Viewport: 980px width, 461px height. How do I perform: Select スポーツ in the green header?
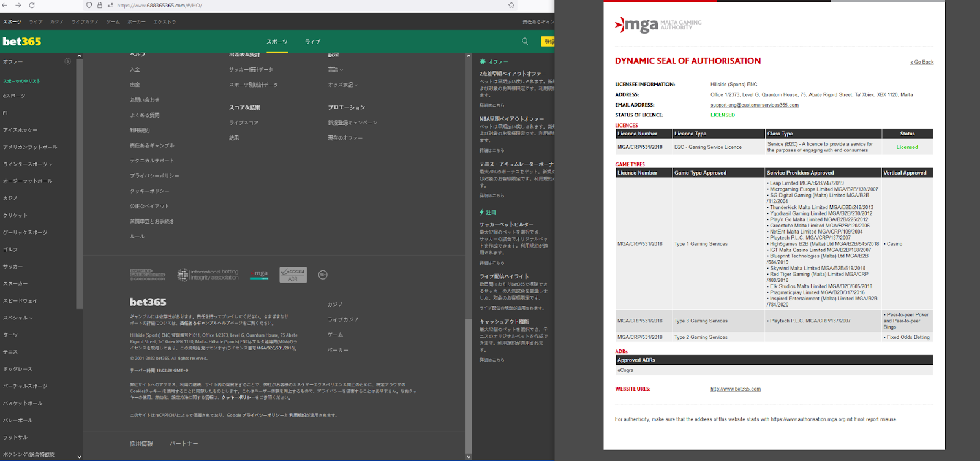pyautogui.click(x=277, y=42)
